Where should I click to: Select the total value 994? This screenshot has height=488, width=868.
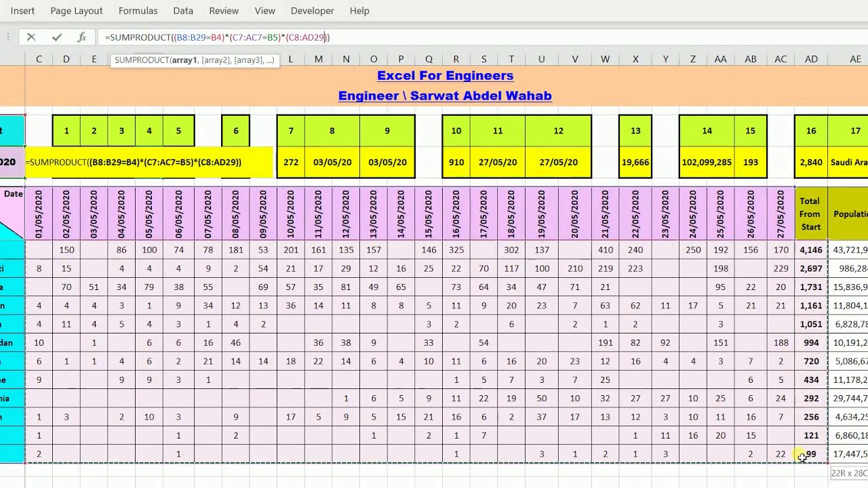(811, 343)
